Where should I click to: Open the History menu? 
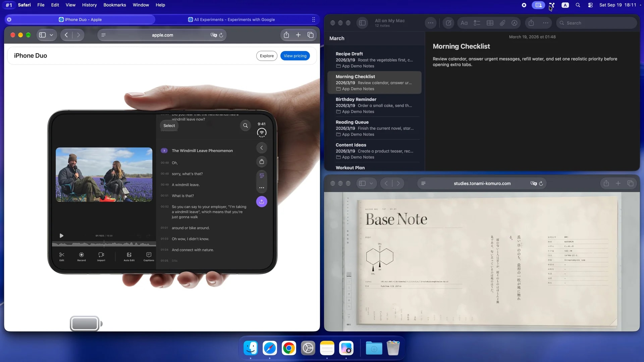89,5
